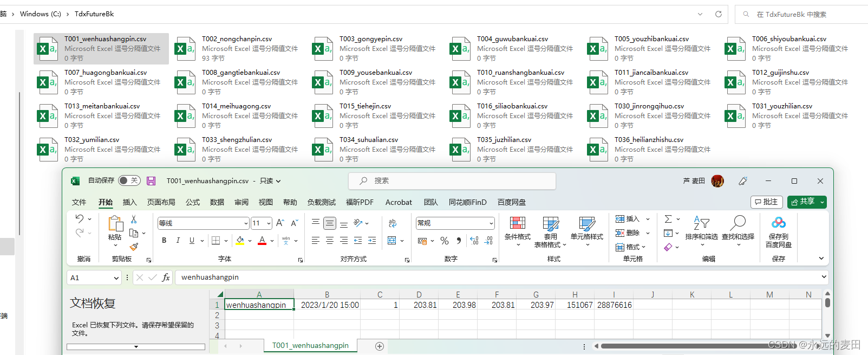Decrease indent in alignment group
Image resolution: width=868 pixels, height=355 pixels.
point(358,240)
